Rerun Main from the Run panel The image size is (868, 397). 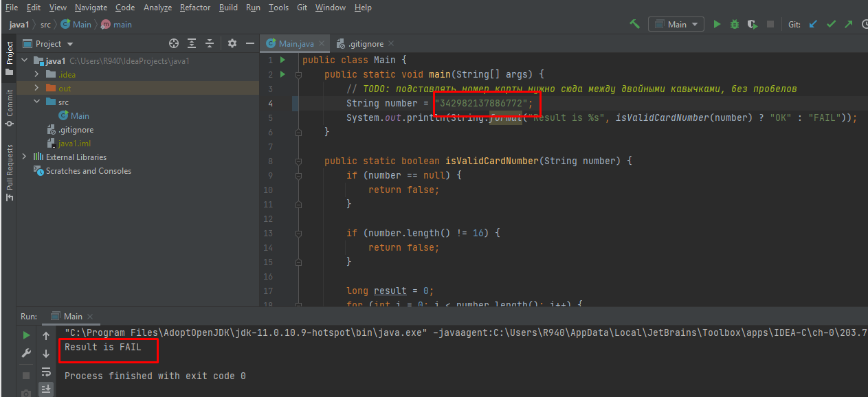(26, 336)
